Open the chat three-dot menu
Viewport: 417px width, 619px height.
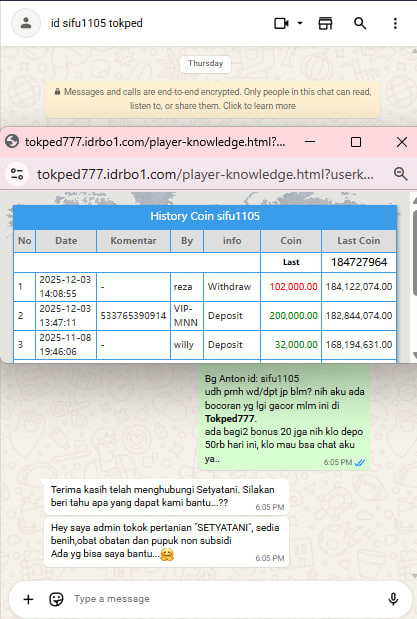pyautogui.click(x=395, y=23)
